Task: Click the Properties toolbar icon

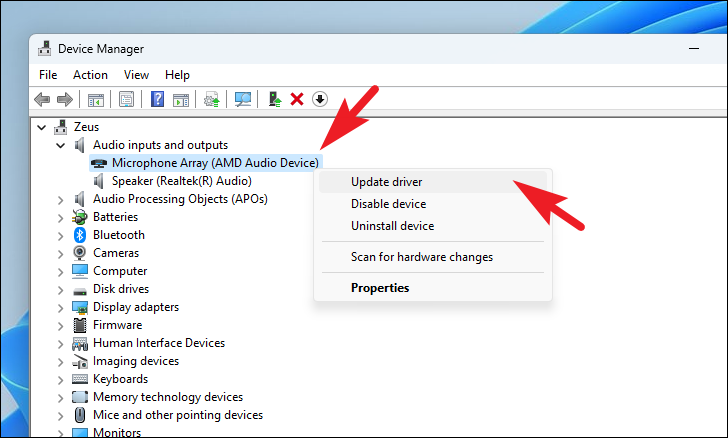Action: click(x=126, y=99)
